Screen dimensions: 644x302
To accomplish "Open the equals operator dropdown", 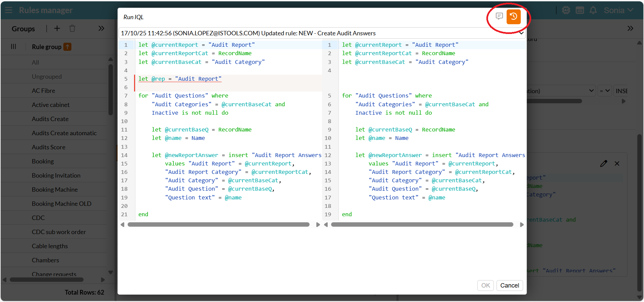I will [x=605, y=91].
